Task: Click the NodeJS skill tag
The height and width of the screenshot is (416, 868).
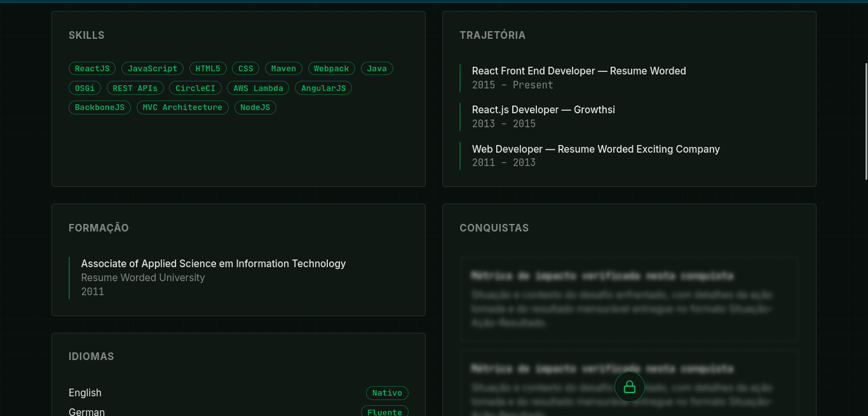Action: pyautogui.click(x=255, y=107)
